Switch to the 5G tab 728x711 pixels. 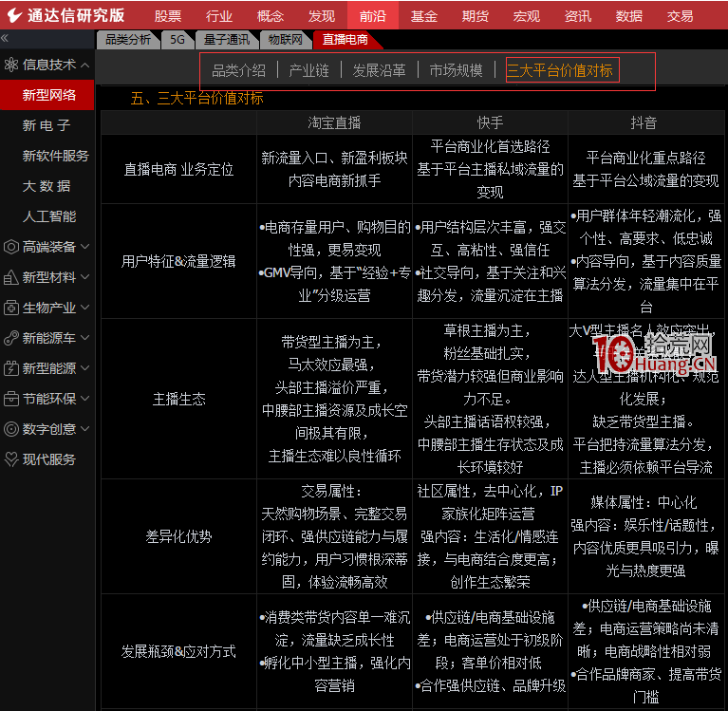coord(177,40)
